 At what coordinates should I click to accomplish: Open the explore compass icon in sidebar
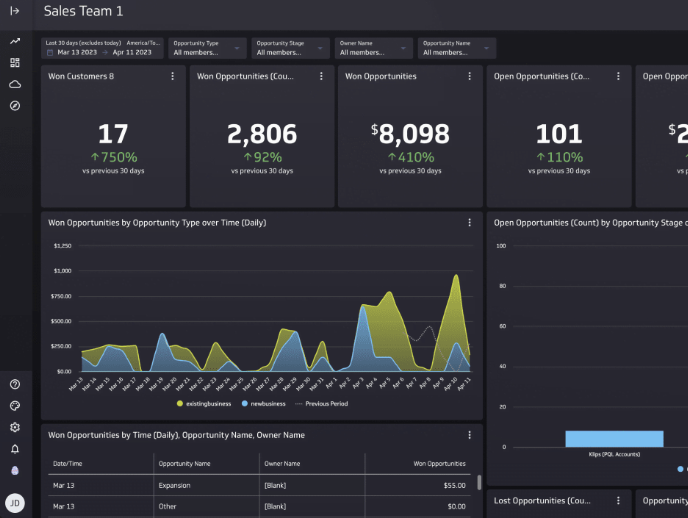tap(15, 106)
